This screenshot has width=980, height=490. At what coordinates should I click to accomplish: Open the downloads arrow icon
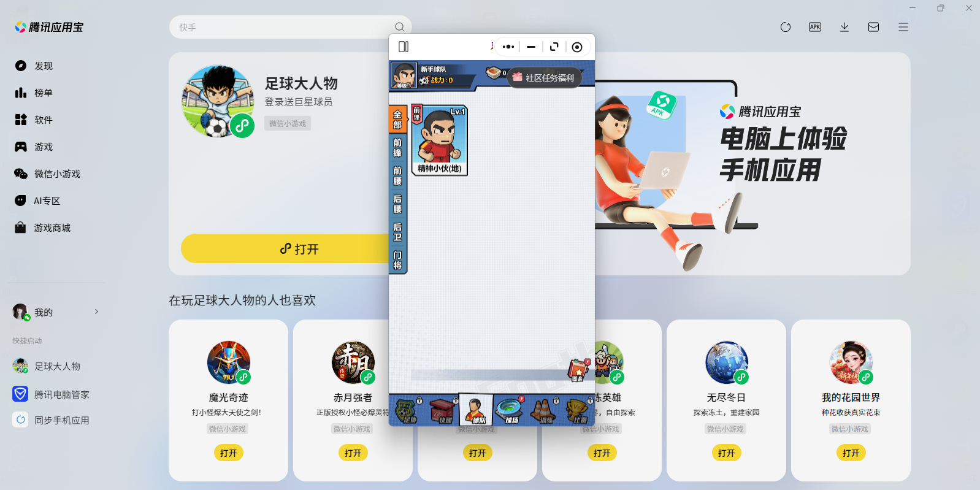pos(844,27)
